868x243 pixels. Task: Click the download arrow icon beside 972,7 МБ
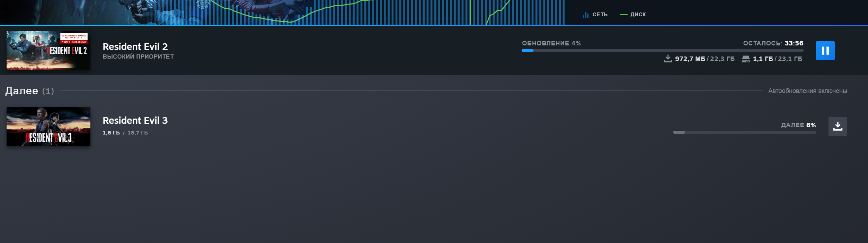pyautogui.click(x=667, y=59)
